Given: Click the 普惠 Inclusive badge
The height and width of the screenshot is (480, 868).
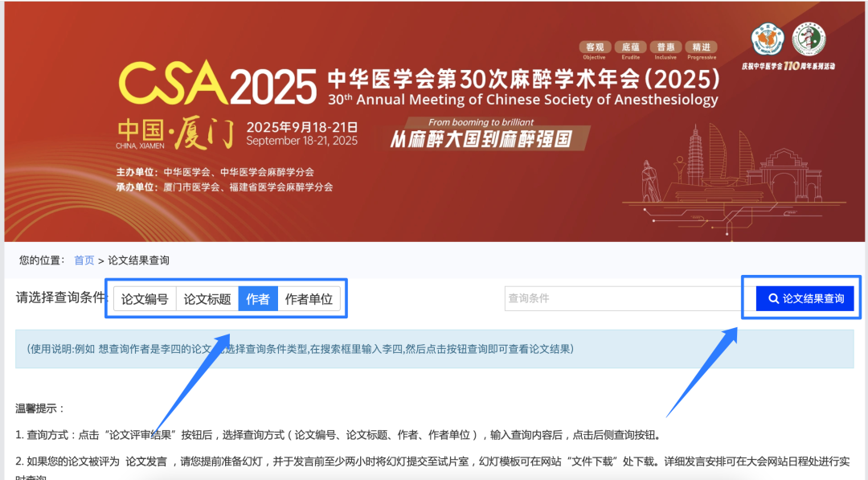Looking at the screenshot, I should click(665, 50).
